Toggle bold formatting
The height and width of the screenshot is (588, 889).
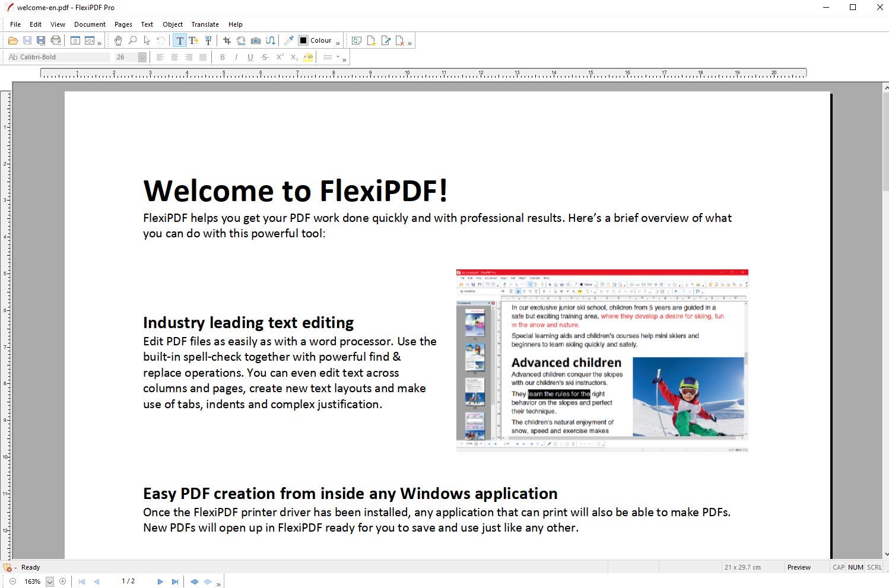point(223,57)
